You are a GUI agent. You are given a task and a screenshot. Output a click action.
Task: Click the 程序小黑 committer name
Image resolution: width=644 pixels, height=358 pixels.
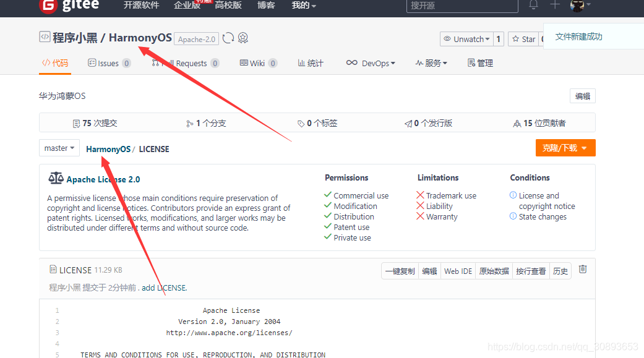click(65, 288)
